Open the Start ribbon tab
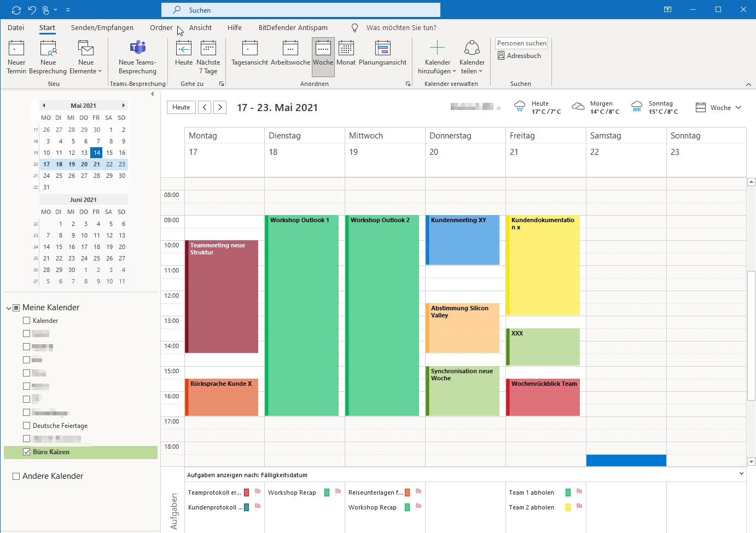The image size is (756, 533). coord(47,27)
